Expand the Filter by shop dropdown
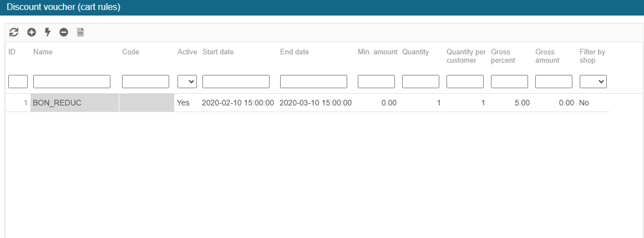644x238 pixels. [593, 82]
